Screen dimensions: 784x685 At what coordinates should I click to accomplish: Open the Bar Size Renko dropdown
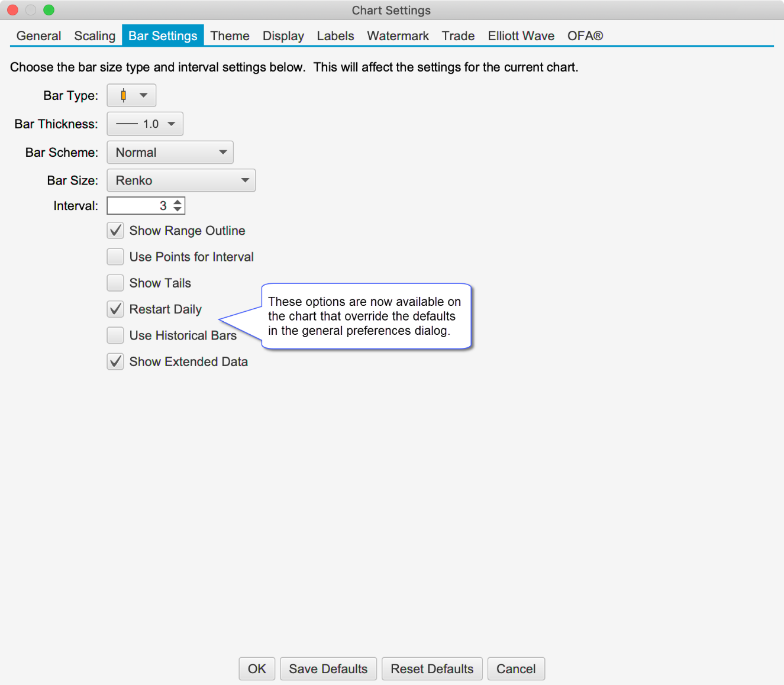pyautogui.click(x=181, y=180)
